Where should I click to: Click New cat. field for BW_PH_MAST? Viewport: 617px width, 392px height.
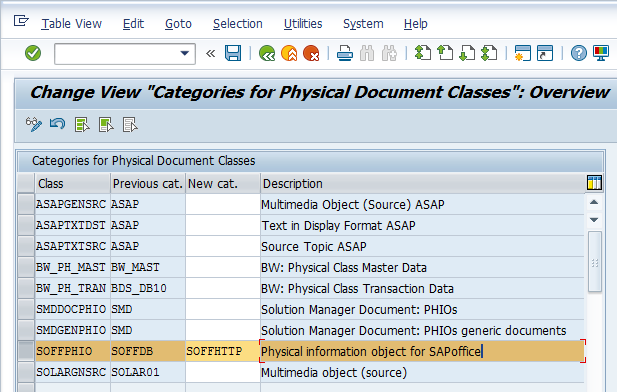(223, 267)
